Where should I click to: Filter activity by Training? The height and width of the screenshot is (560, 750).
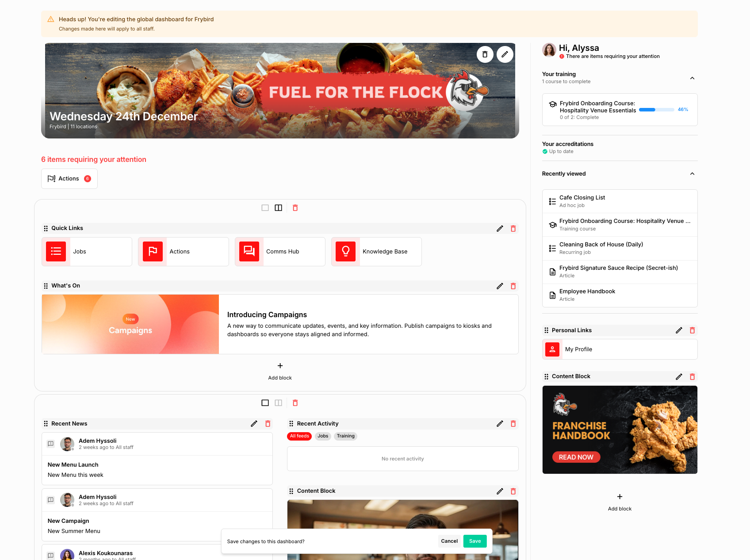pyautogui.click(x=345, y=436)
